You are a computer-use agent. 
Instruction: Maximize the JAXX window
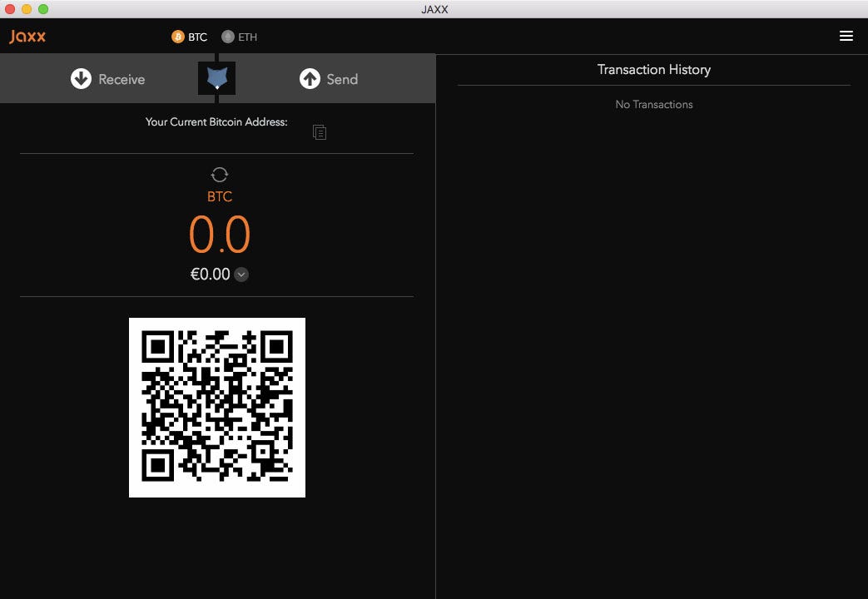coord(43,9)
